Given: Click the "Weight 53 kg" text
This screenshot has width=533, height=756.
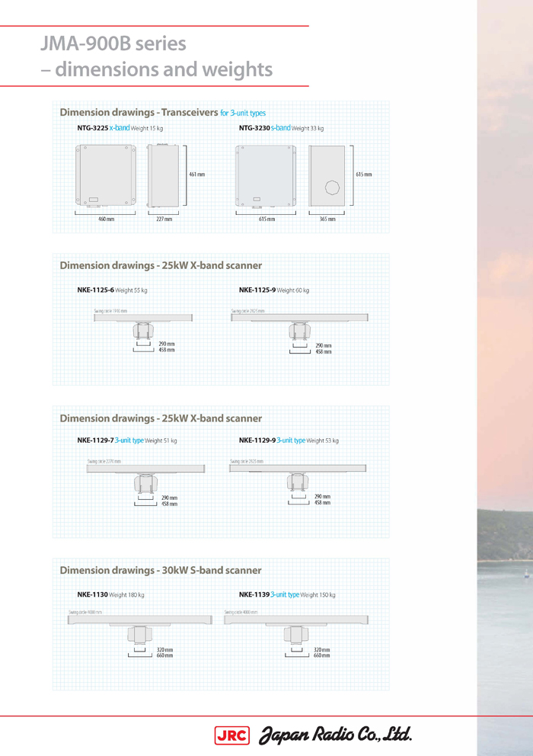Looking at the screenshot, I should point(322,441).
